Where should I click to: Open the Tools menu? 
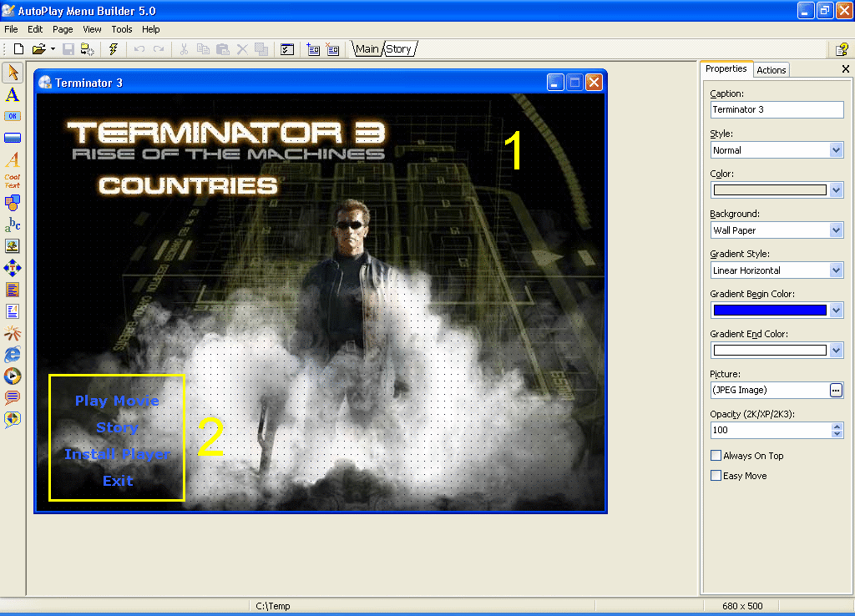coord(122,29)
